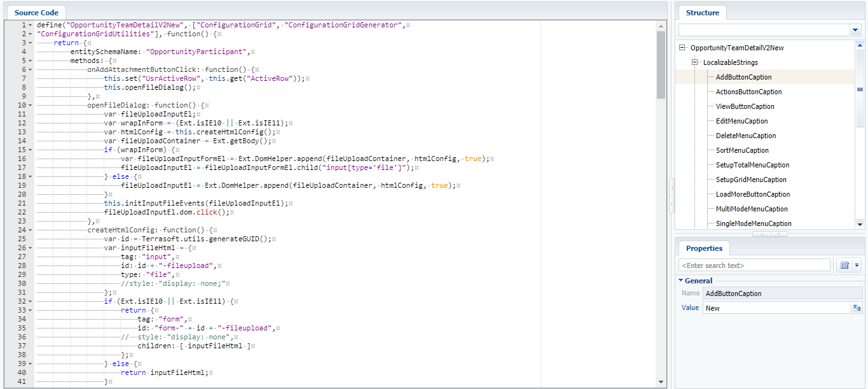
Task: Select SingleModeMenuCaption tree item
Action: pos(754,223)
